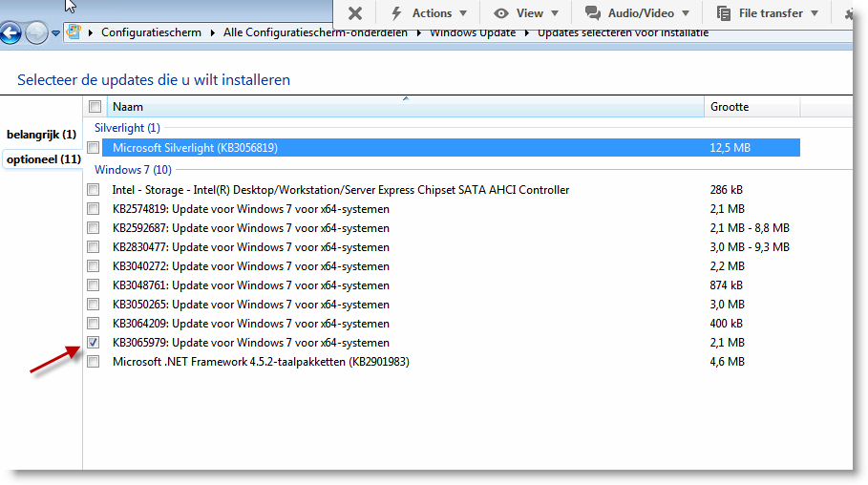Select the optioneel (11) tab
The height and width of the screenshot is (485, 868).
44,159
